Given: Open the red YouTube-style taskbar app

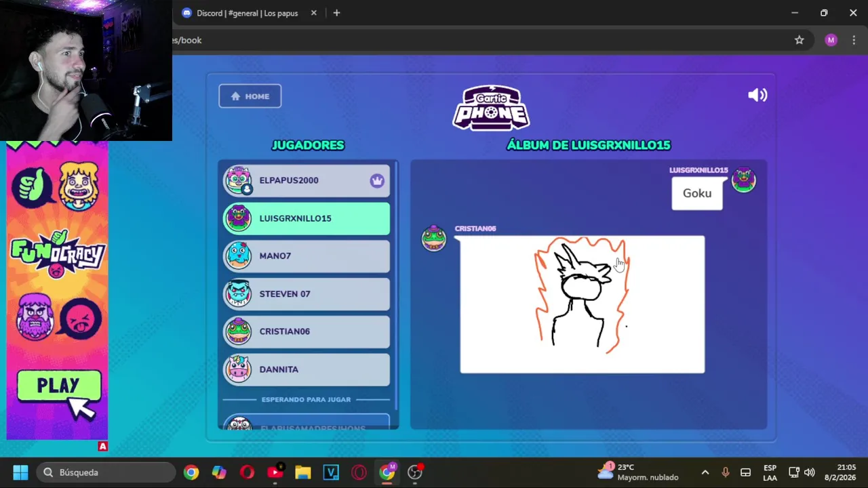Looking at the screenshot, I should click(x=275, y=472).
